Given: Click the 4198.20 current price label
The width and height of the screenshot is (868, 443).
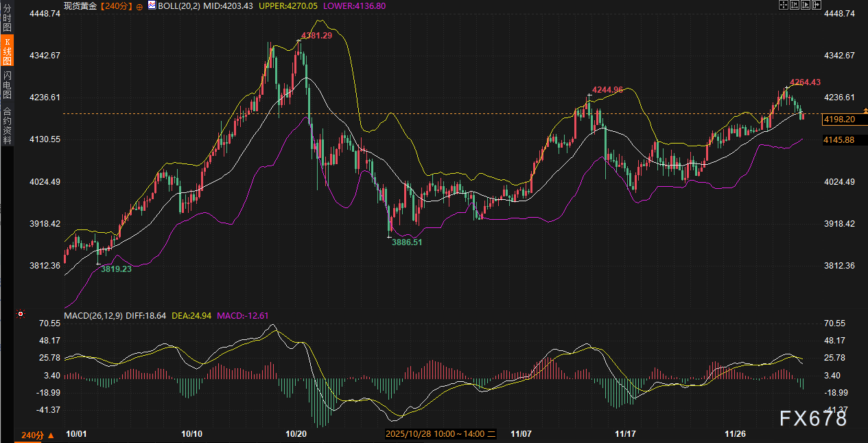Looking at the screenshot, I should [838, 120].
